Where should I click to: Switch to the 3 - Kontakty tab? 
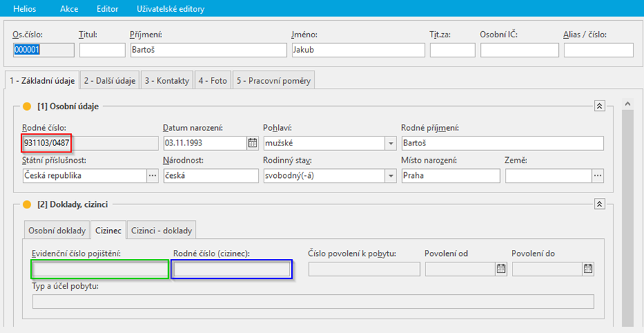(x=166, y=80)
